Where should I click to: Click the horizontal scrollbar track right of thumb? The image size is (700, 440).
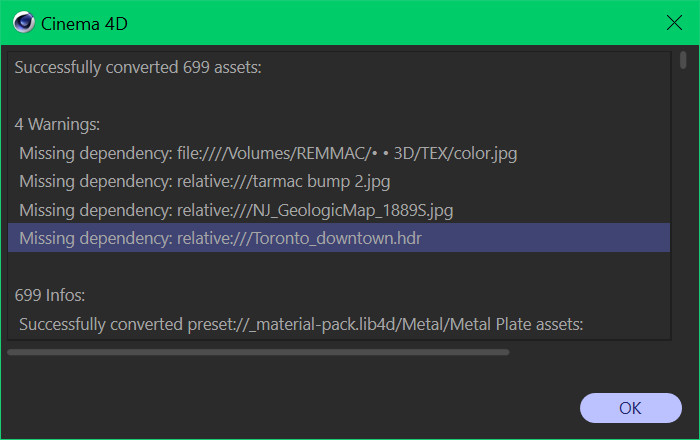point(589,352)
